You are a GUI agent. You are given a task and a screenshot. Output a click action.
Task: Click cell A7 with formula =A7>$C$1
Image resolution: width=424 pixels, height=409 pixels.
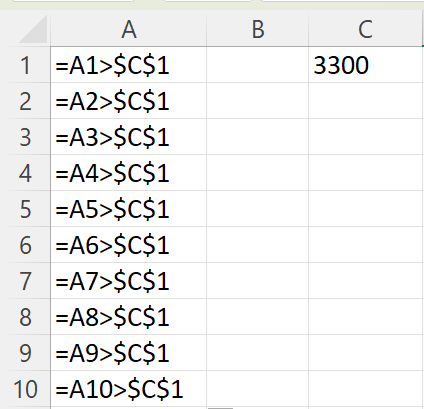(129, 281)
